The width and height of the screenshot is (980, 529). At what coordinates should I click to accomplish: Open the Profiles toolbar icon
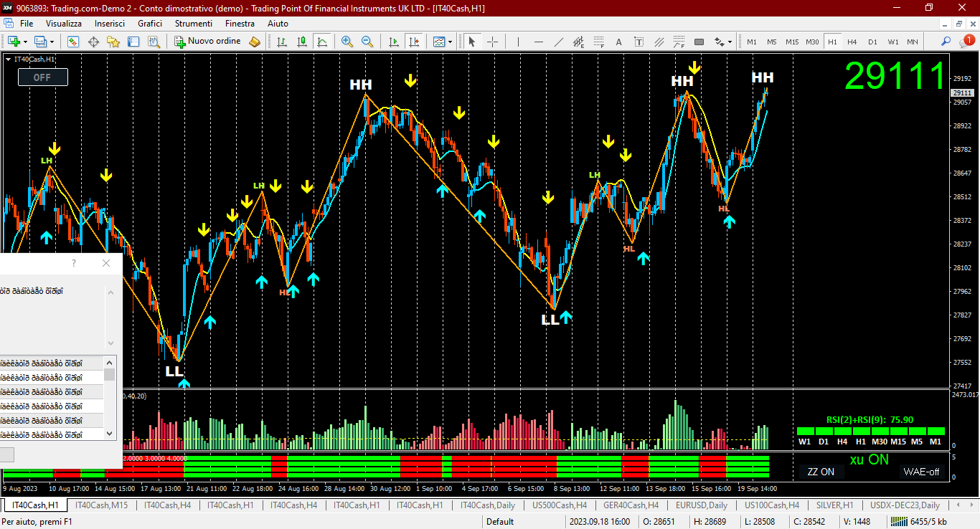[x=41, y=42]
